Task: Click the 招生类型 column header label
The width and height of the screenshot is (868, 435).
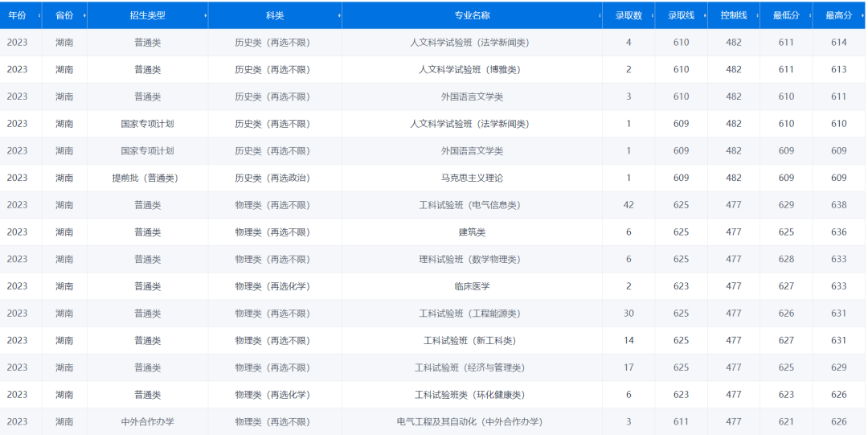Action: tap(147, 15)
